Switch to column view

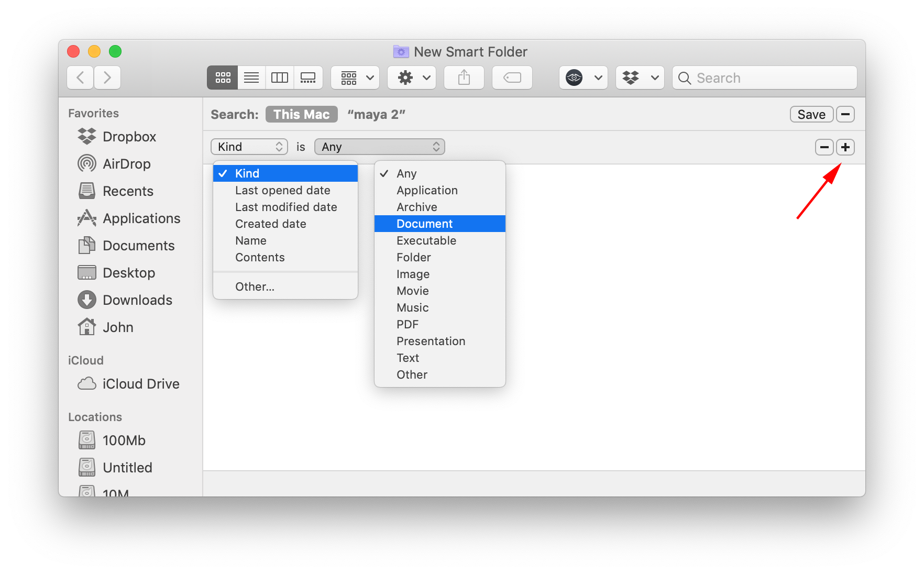click(x=279, y=78)
